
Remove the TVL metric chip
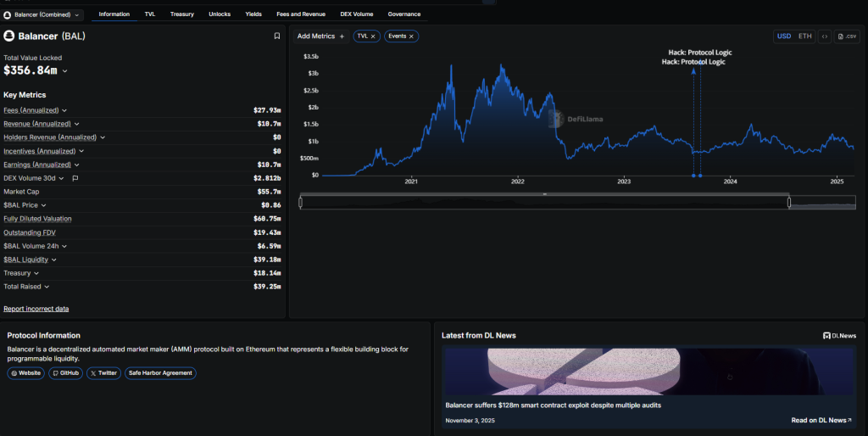pos(373,36)
